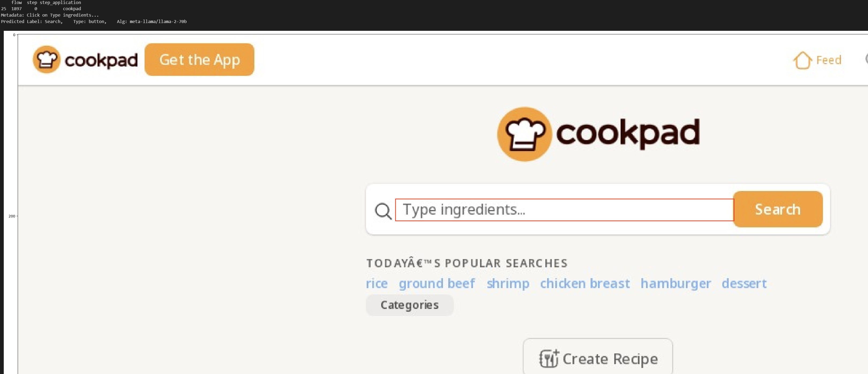Select the ground beef popular search

pyautogui.click(x=437, y=283)
